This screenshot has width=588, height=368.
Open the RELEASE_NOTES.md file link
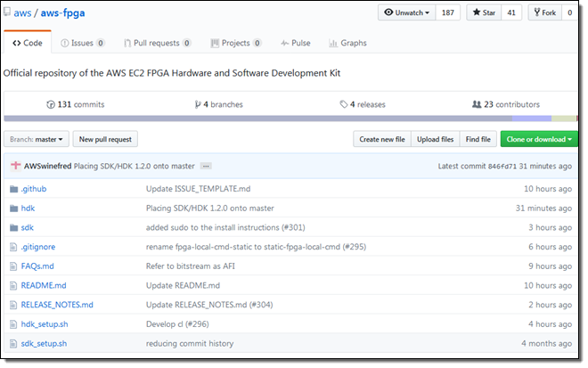pos(57,305)
